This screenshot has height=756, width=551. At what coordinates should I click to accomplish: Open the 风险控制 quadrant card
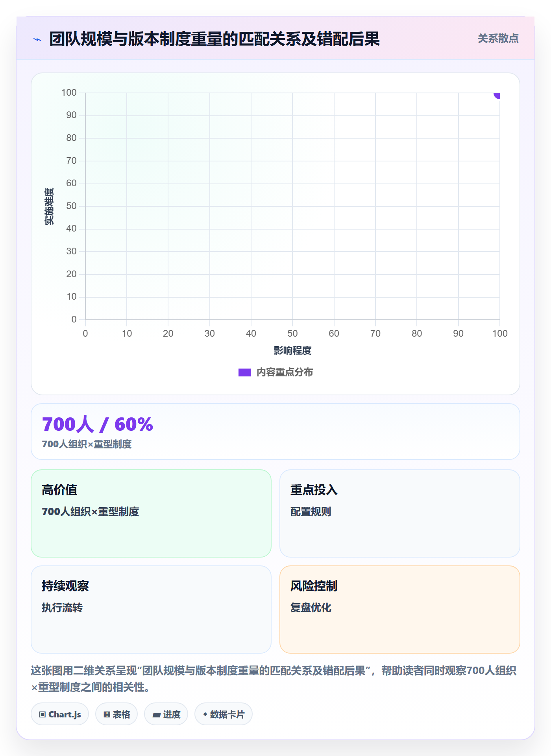(x=399, y=609)
